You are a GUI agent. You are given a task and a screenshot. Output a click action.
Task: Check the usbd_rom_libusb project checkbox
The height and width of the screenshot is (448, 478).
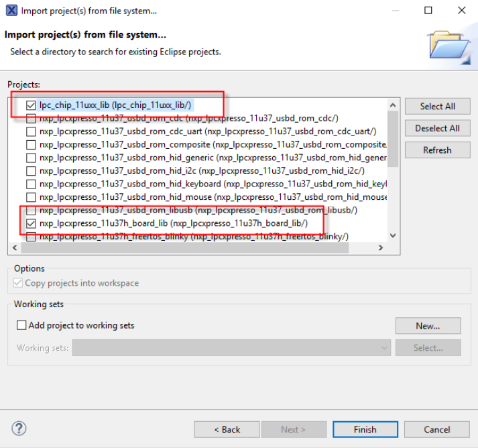click(x=31, y=211)
